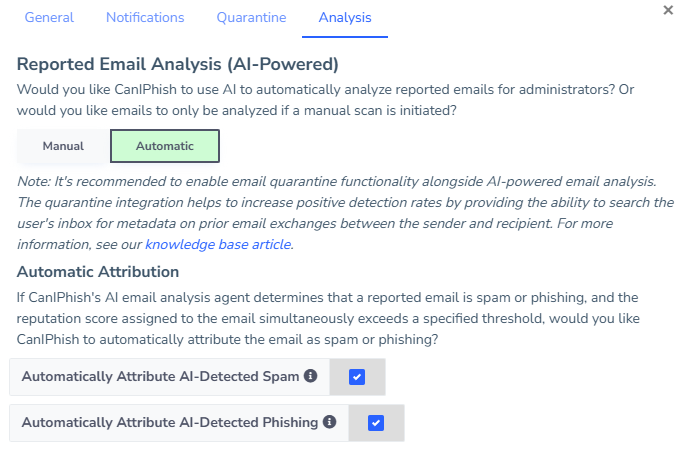Switch to the General tab
684x449 pixels.
coord(49,17)
